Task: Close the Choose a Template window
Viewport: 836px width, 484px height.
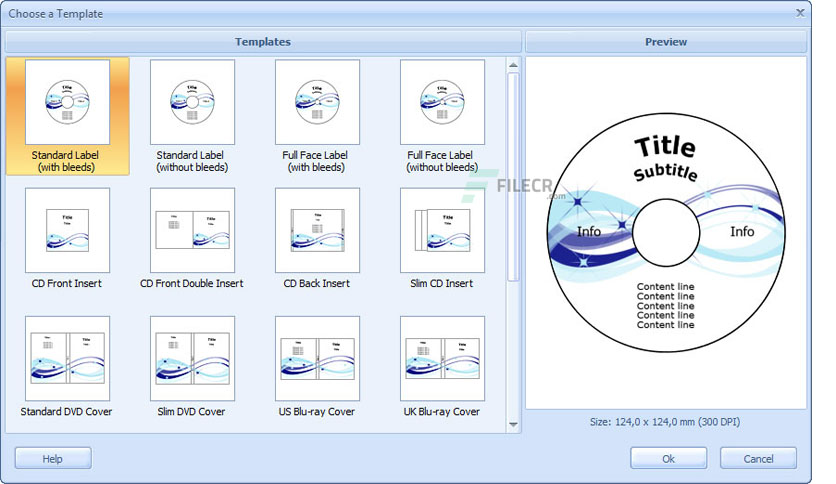Action: coord(800,13)
